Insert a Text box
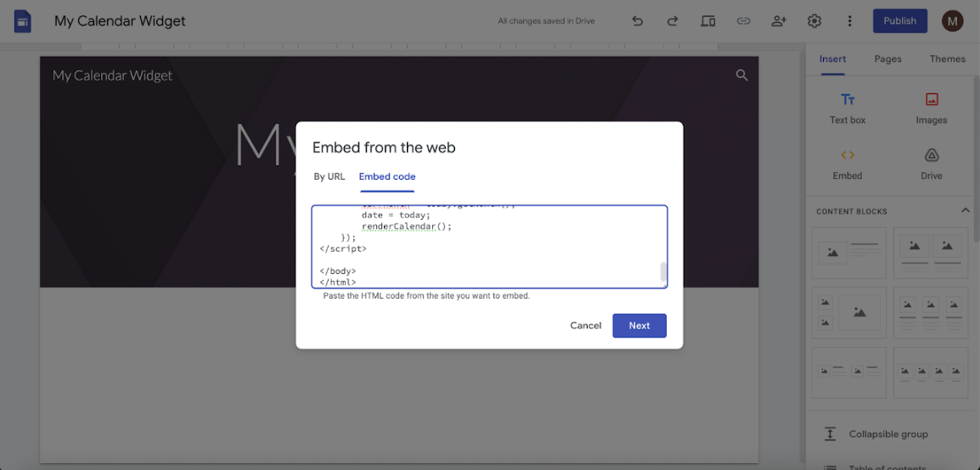Image resolution: width=980 pixels, height=470 pixels. [x=848, y=109]
